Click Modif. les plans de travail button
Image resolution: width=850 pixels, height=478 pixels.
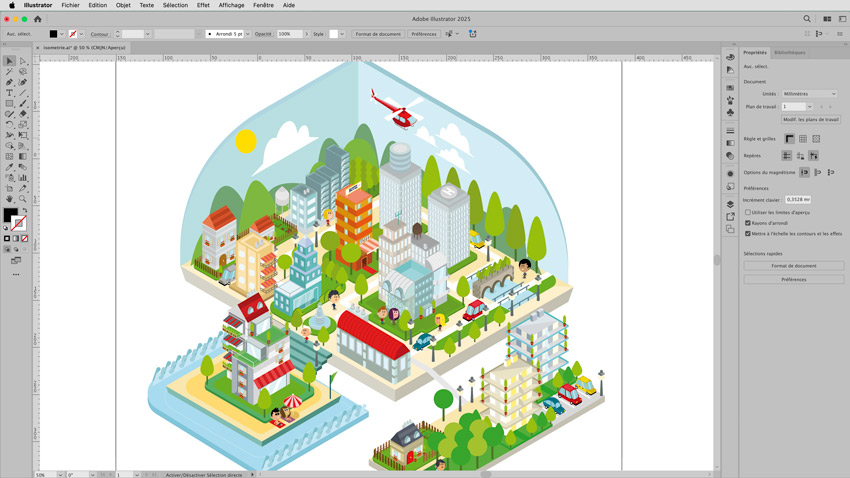click(x=811, y=119)
